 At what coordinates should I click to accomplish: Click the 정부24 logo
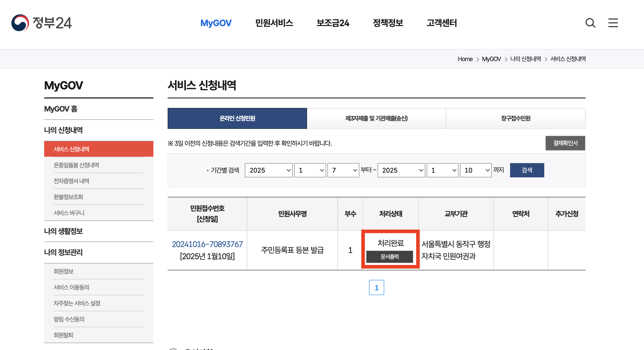coord(42,23)
